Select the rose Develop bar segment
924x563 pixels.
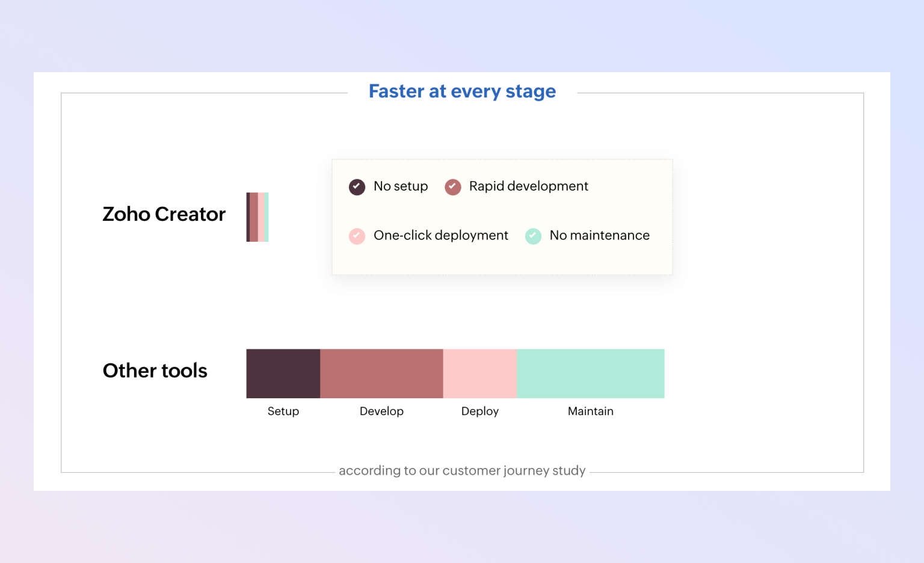(x=381, y=374)
